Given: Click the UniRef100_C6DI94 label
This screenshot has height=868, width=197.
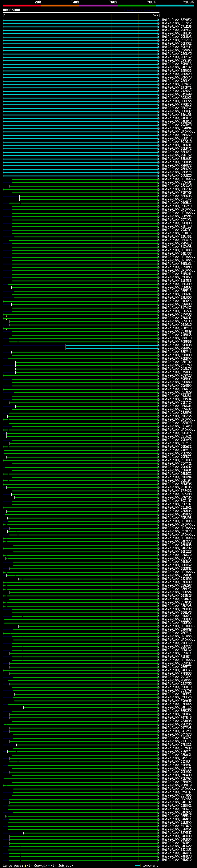Looking at the screenshot, I should pyautogui.click(x=177, y=481).
